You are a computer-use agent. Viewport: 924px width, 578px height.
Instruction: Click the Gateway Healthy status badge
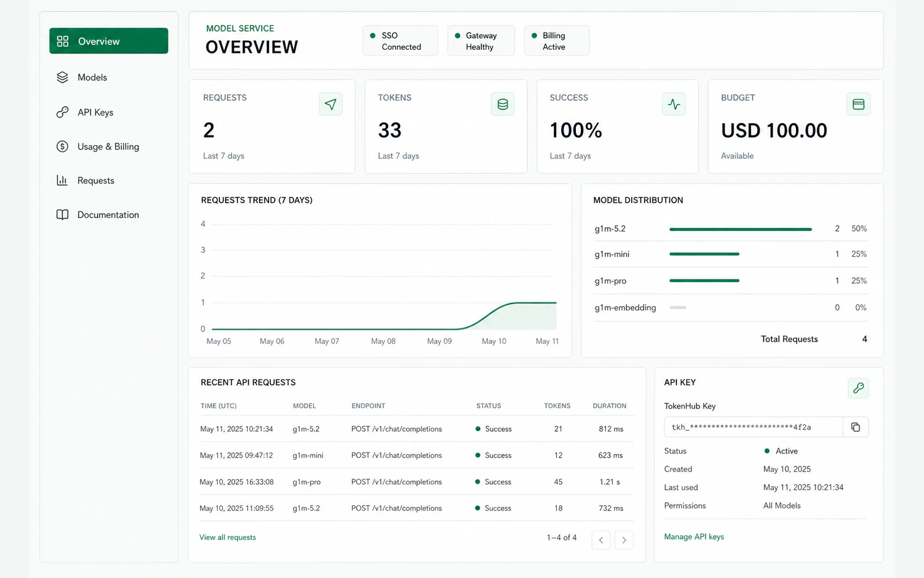(480, 40)
